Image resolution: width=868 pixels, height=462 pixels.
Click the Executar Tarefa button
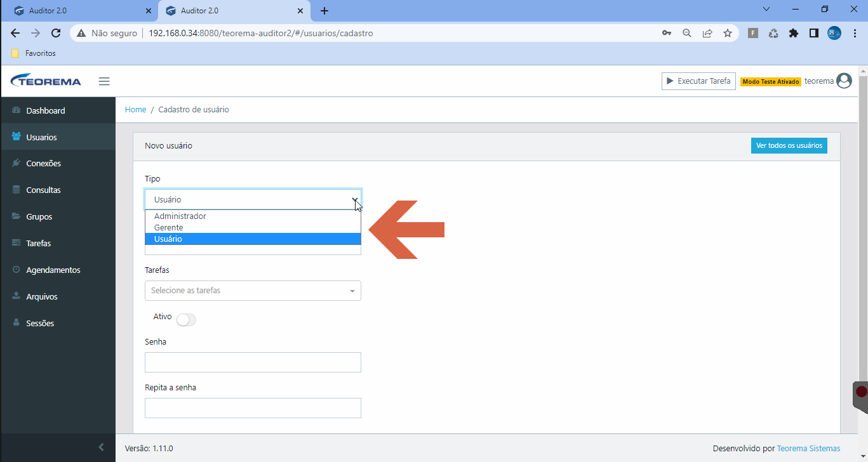698,81
